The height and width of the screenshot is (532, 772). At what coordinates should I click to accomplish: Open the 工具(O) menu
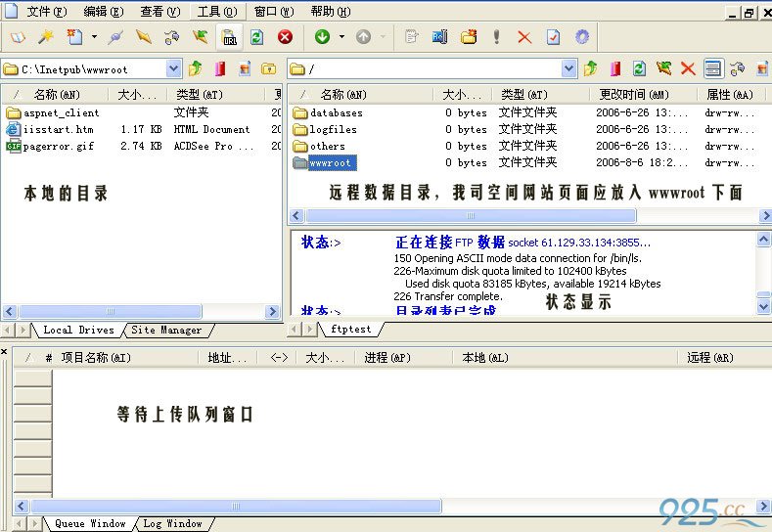(x=217, y=12)
